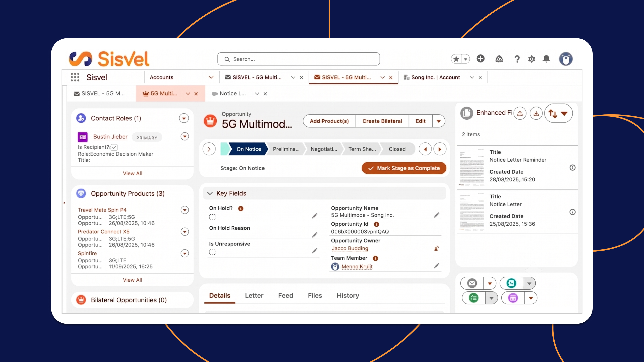
Task: Show help info for On Hold? field
Action: click(x=241, y=208)
